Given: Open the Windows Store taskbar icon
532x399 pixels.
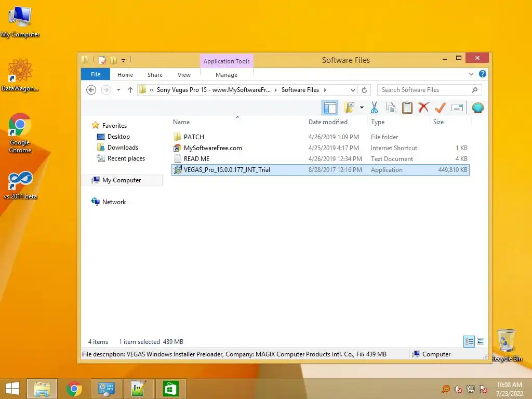Looking at the screenshot, I should (x=170, y=389).
